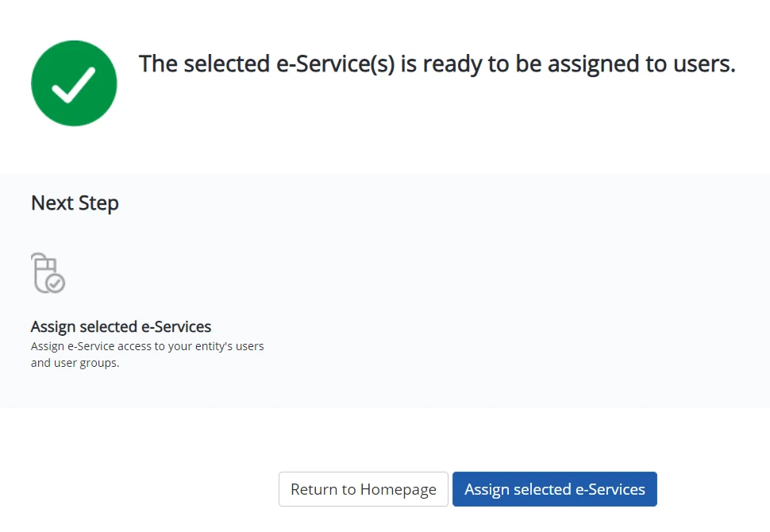The height and width of the screenshot is (532, 770).
Task: Click the bold Assign selected e-Services title
Action: point(121,326)
